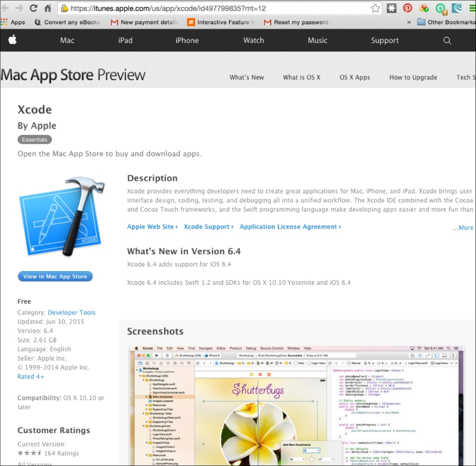Open the puzzle-piece extension icon
Viewport: 476px width, 466px height.
(x=392, y=8)
